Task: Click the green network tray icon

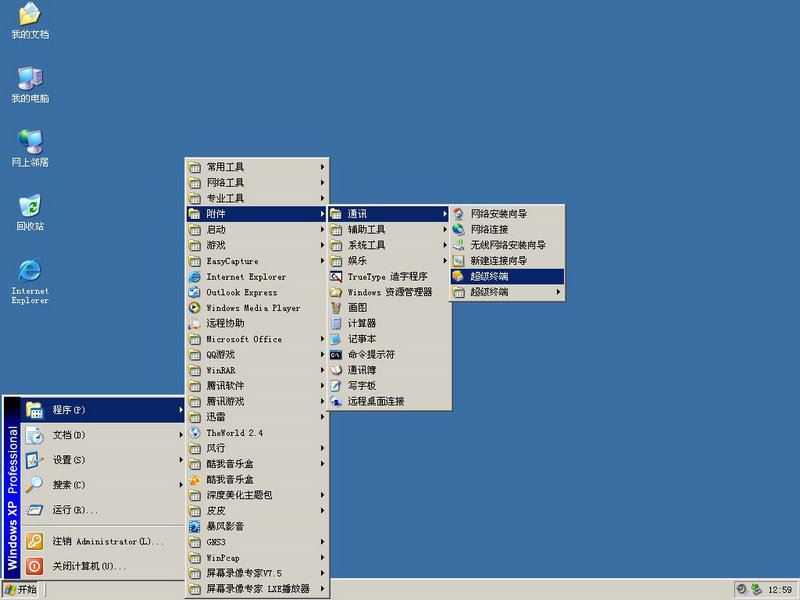Action: coord(757,589)
